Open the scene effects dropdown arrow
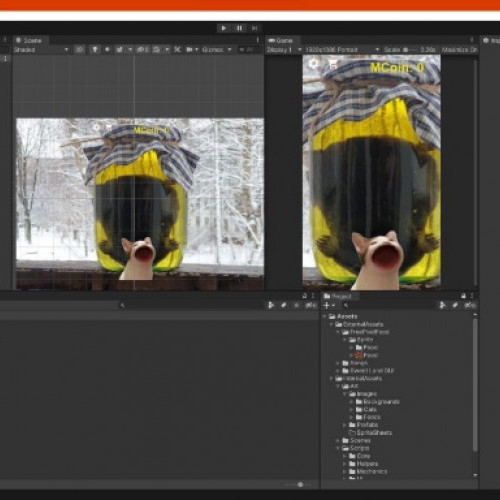 [130, 50]
